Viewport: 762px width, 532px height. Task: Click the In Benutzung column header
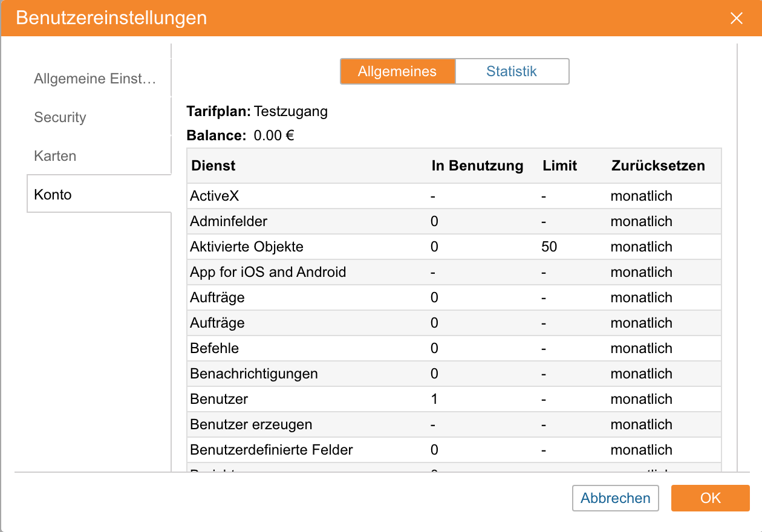point(477,166)
